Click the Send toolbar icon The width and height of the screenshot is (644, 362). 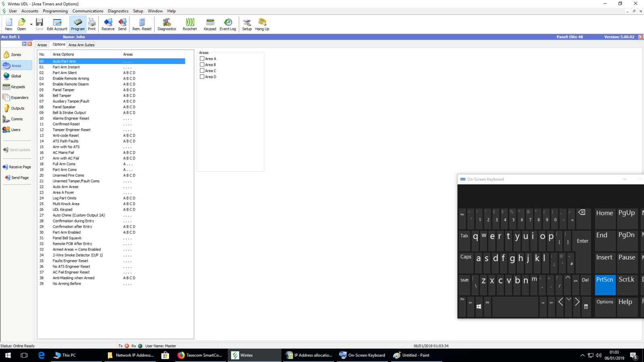pyautogui.click(x=122, y=24)
